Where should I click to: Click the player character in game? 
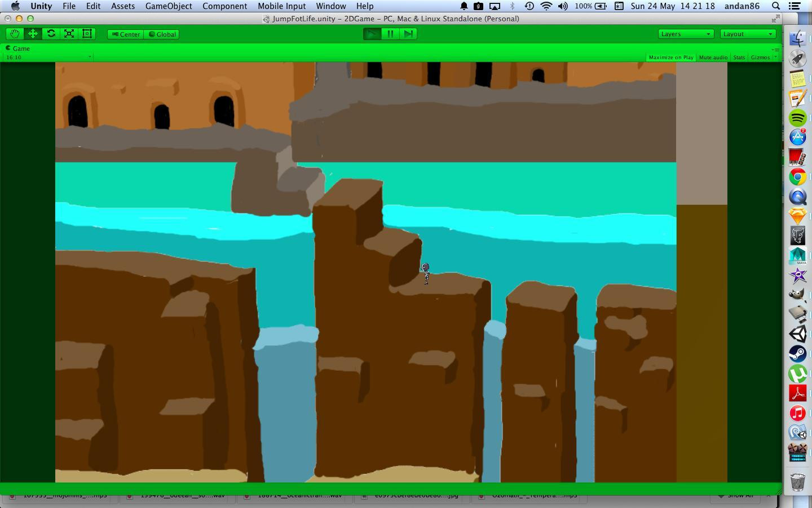[426, 274]
